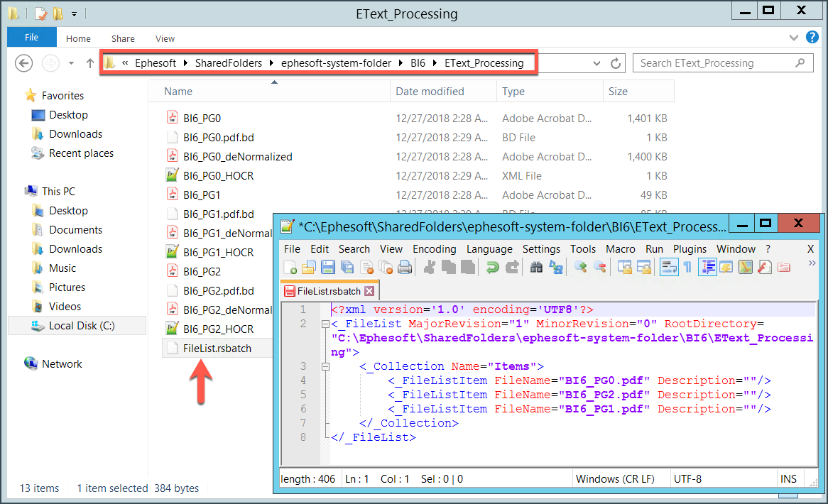Click the Print icon in Notepad++ toolbar

(x=405, y=268)
